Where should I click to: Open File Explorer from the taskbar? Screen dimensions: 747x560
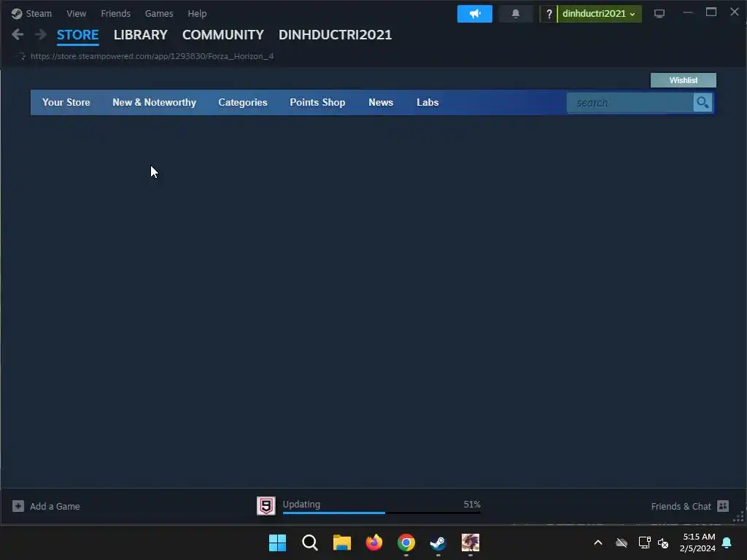(342, 542)
